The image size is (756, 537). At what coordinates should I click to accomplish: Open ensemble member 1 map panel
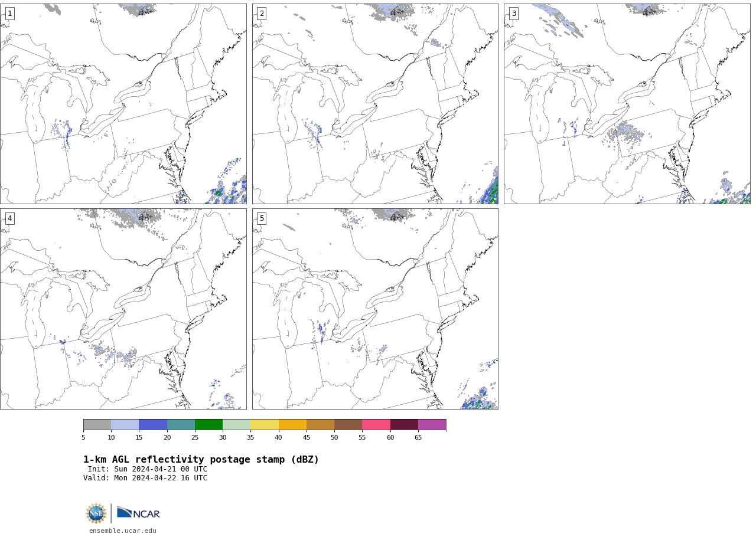(123, 104)
